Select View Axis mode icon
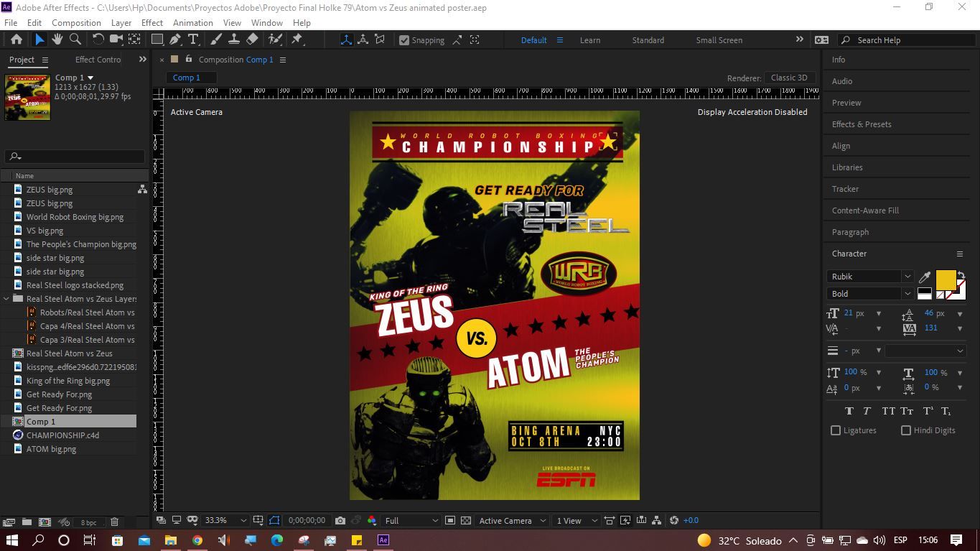 [380, 40]
